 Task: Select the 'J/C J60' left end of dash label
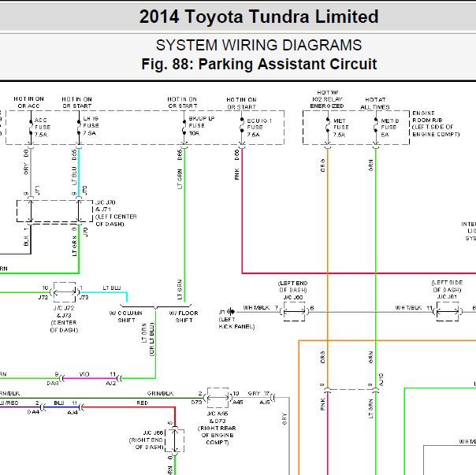click(293, 290)
